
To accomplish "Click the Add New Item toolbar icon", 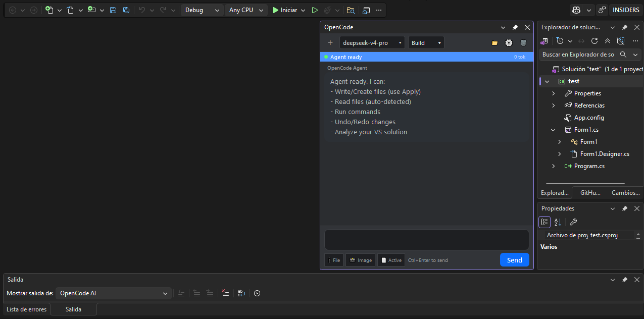I will pyautogui.click(x=91, y=10).
